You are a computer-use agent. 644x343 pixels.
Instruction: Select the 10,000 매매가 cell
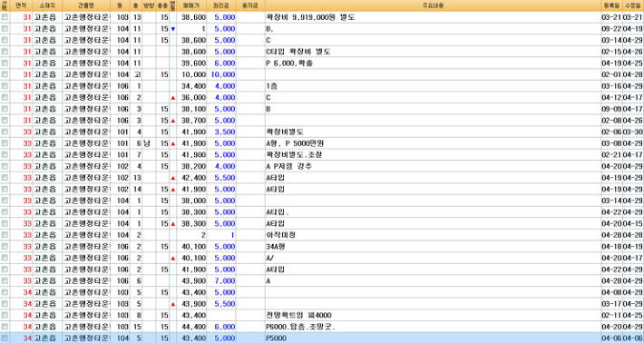click(x=191, y=74)
